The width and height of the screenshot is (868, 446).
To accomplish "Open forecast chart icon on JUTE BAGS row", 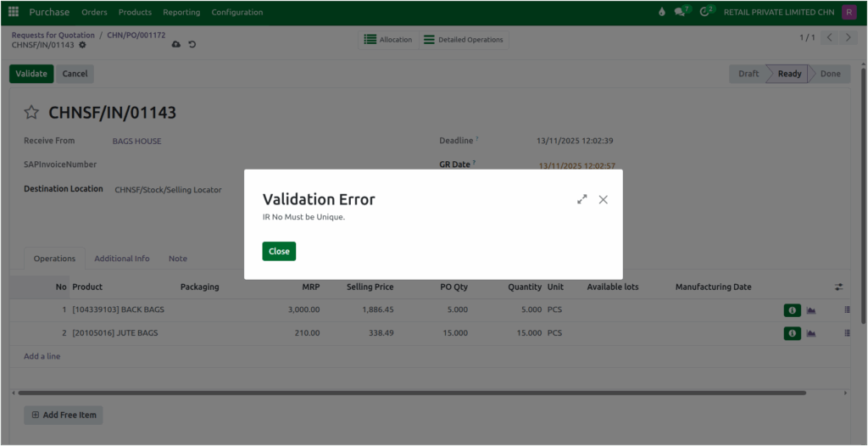I will click(811, 333).
